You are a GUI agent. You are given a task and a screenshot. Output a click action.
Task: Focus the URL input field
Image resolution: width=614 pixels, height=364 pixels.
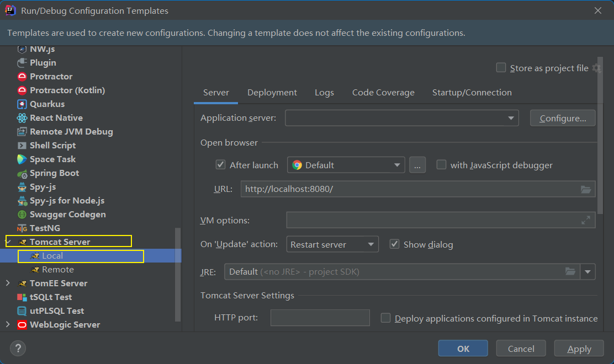[418, 189]
